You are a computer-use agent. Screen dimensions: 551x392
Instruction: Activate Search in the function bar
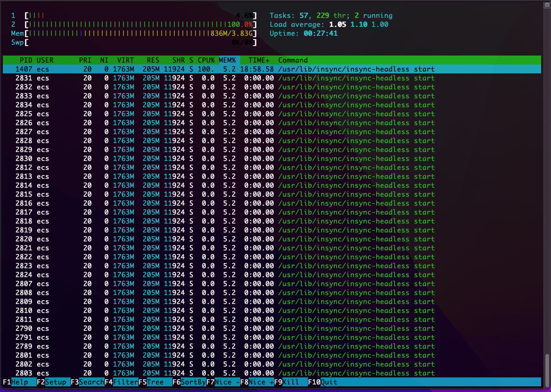click(92, 382)
